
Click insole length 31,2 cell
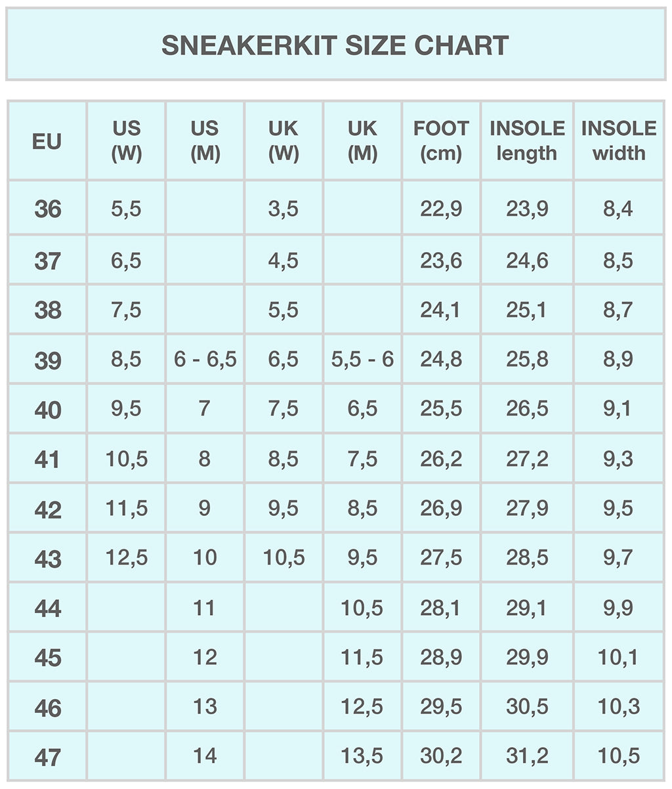pos(527,756)
